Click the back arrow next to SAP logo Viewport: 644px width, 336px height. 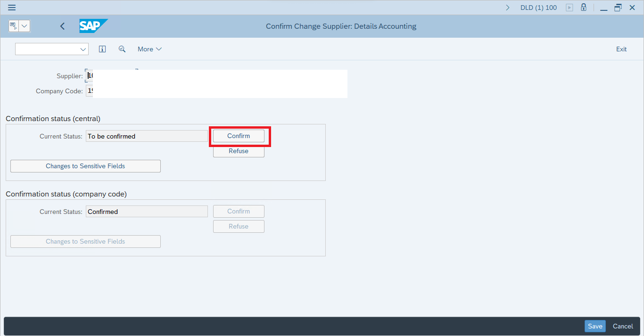tap(62, 26)
